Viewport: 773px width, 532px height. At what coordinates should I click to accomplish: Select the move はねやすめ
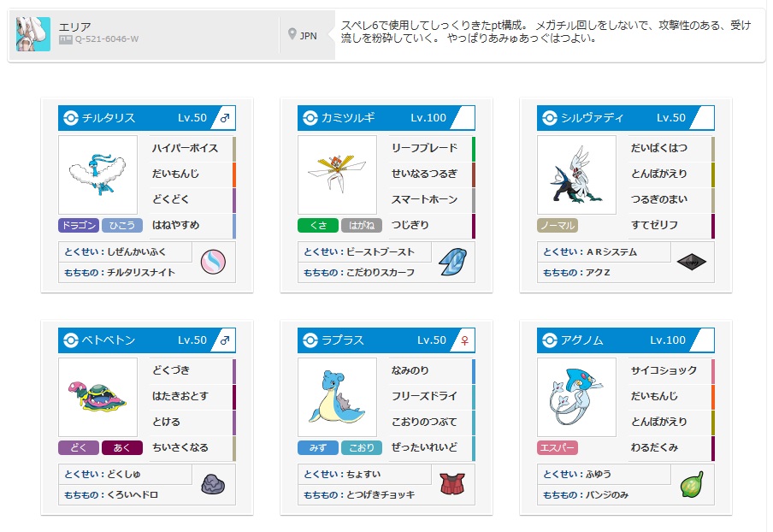[192, 225]
